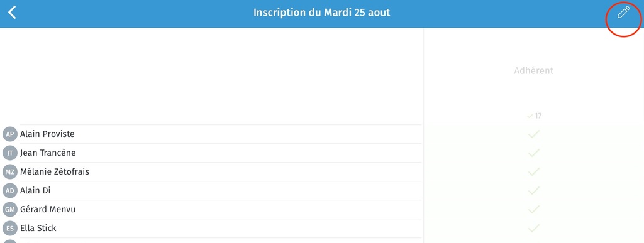Viewport: 644px width, 243px height.
Task: Tap the pencil edit icon
Action: click(623, 13)
